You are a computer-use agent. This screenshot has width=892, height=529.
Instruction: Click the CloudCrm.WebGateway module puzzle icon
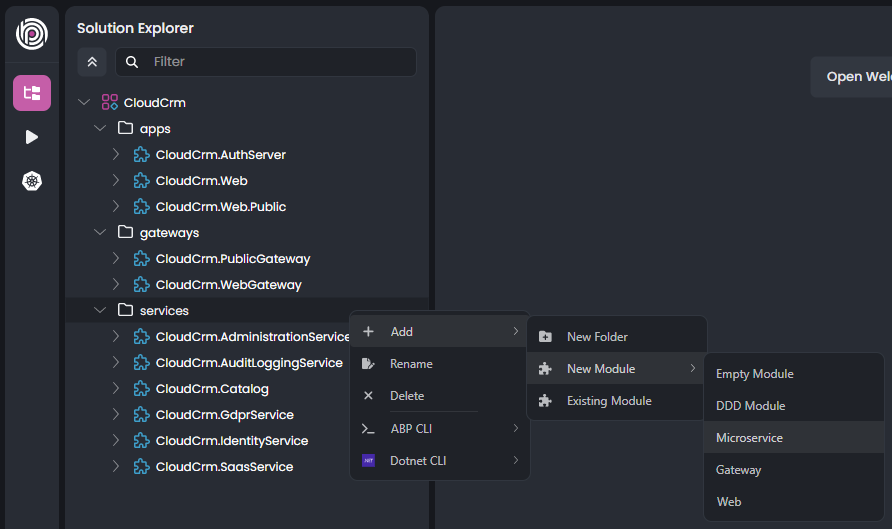[x=141, y=284]
